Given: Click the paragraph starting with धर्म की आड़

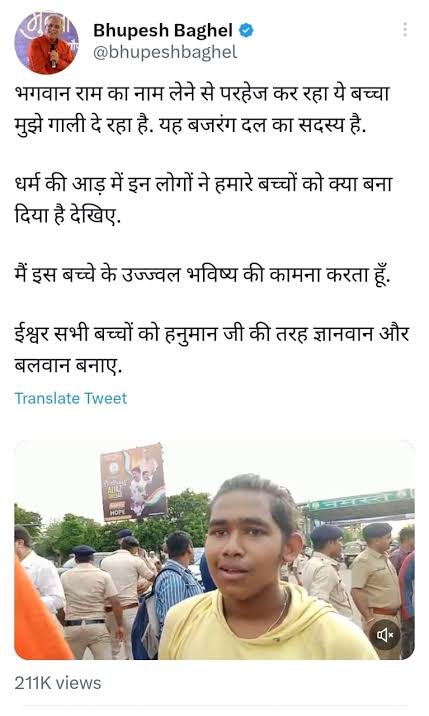Looking at the screenshot, I should (x=204, y=200).
